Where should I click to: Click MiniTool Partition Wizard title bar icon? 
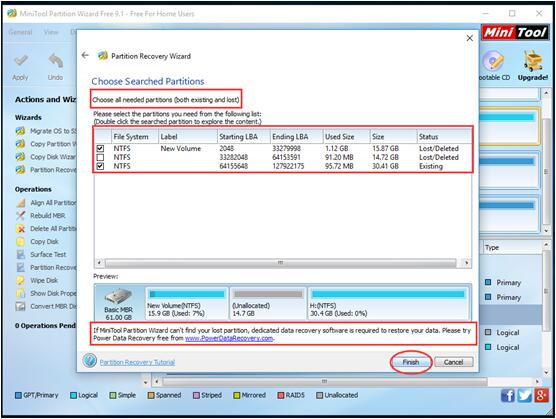pos(12,13)
